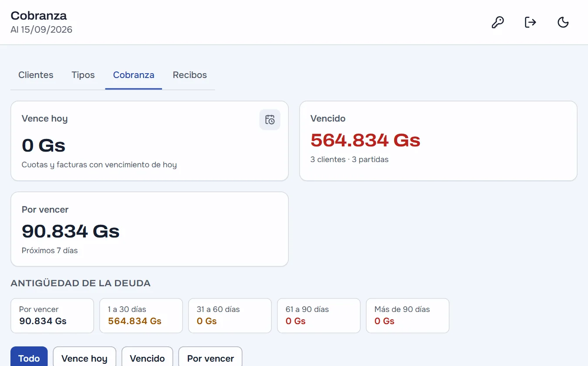Switch to the Clientes tab
588x366 pixels.
pos(36,75)
